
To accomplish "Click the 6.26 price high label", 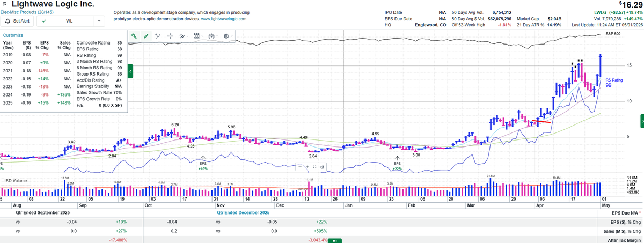I will tap(175, 124).
